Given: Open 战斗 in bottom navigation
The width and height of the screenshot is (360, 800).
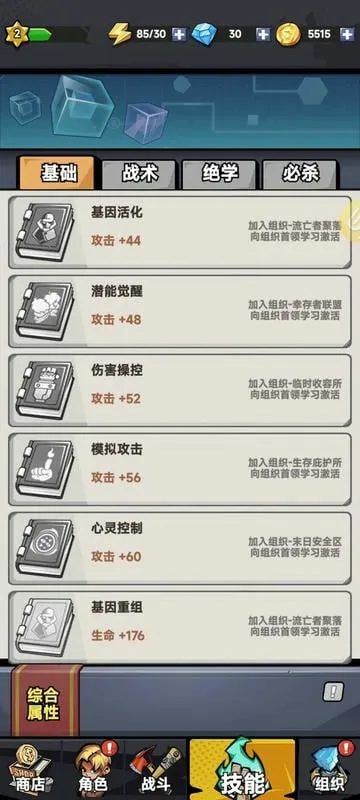Looking at the screenshot, I should coord(155,769).
